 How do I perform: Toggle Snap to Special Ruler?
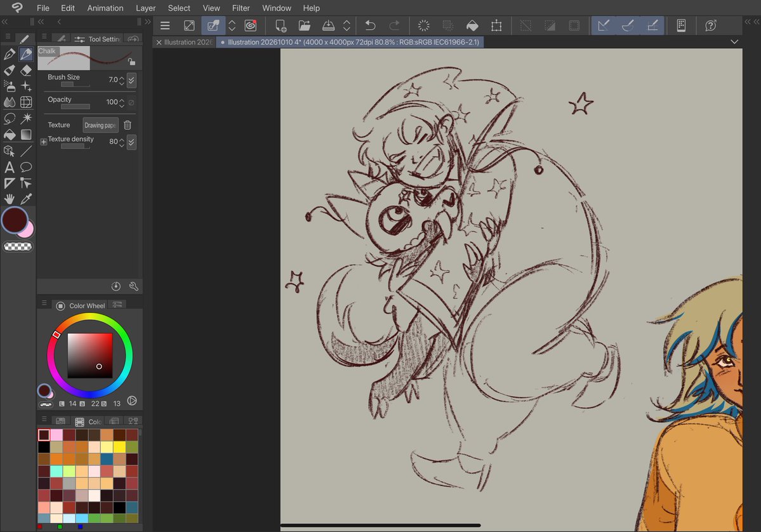click(x=628, y=26)
